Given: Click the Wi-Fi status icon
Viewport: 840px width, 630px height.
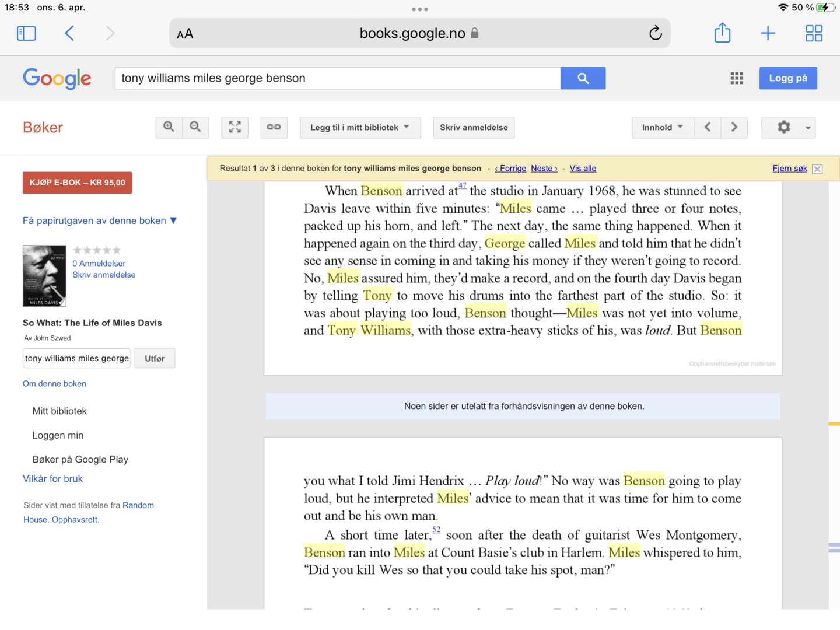Looking at the screenshot, I should tap(783, 8).
